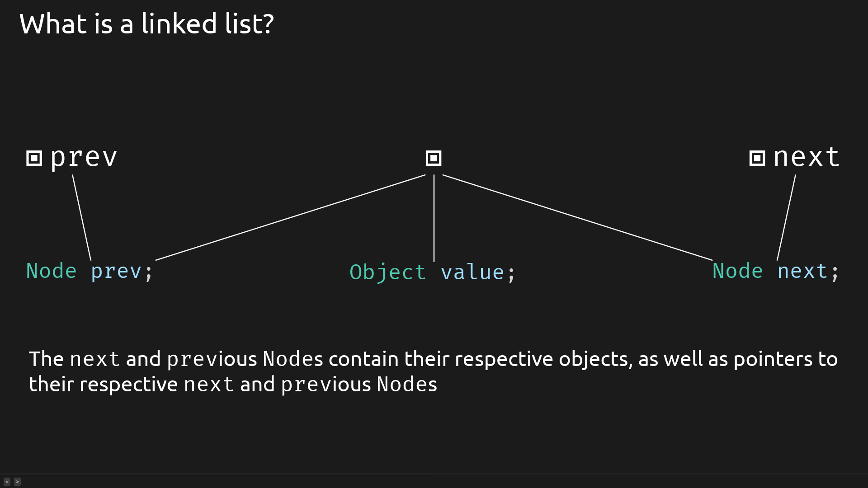868x488 pixels.
Task: Click the slide title 'What is a linked list?'
Action: click(146, 24)
